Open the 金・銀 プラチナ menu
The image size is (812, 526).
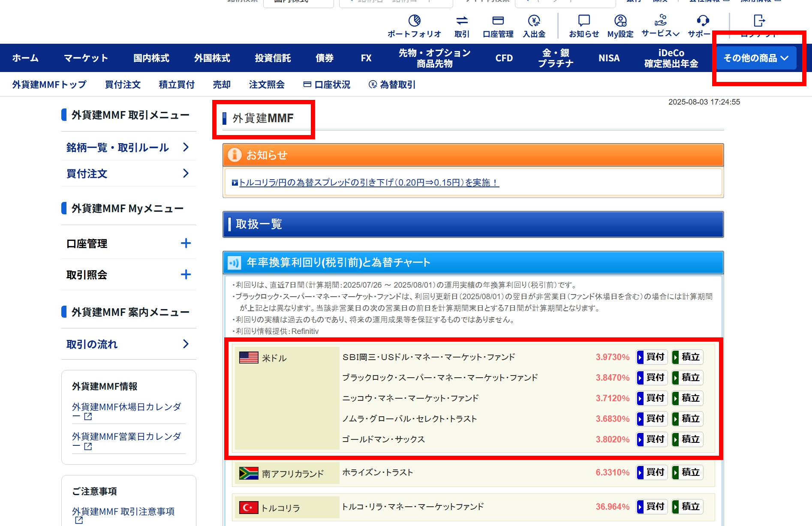click(x=556, y=58)
